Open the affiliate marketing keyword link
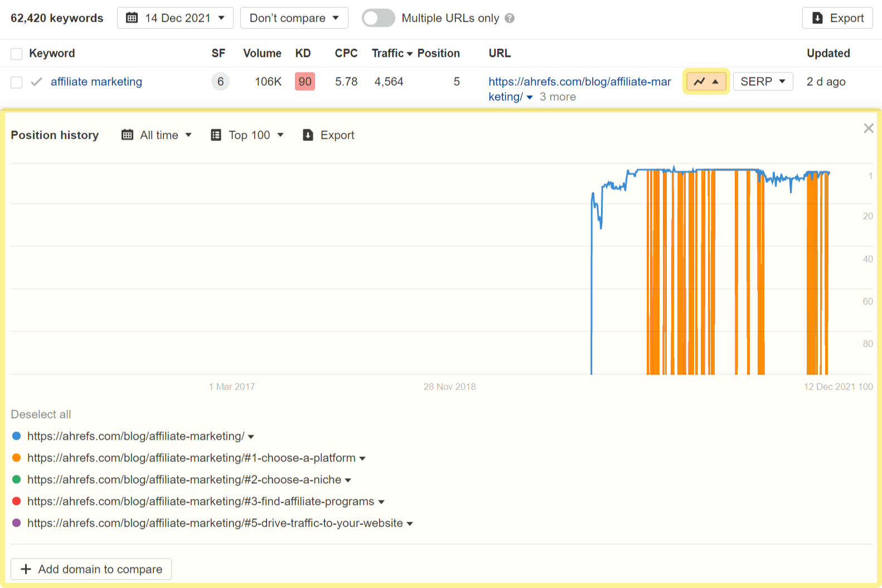Image resolution: width=882 pixels, height=588 pixels. coord(96,82)
